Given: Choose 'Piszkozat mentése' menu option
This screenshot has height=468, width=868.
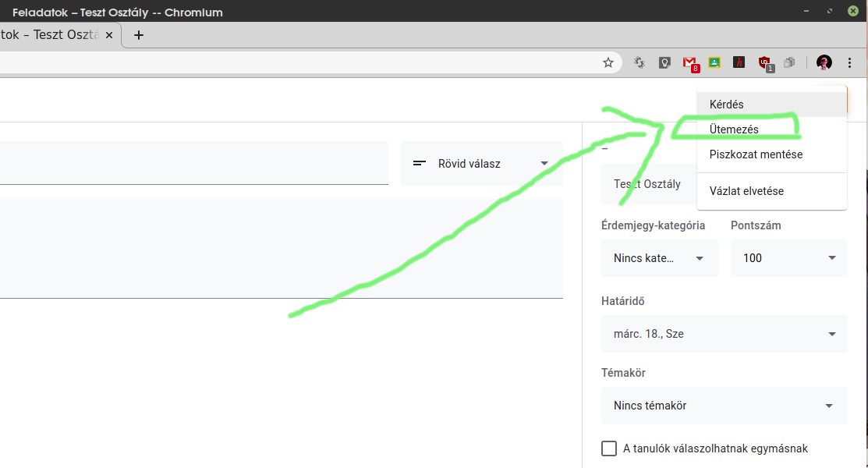Looking at the screenshot, I should [x=756, y=154].
